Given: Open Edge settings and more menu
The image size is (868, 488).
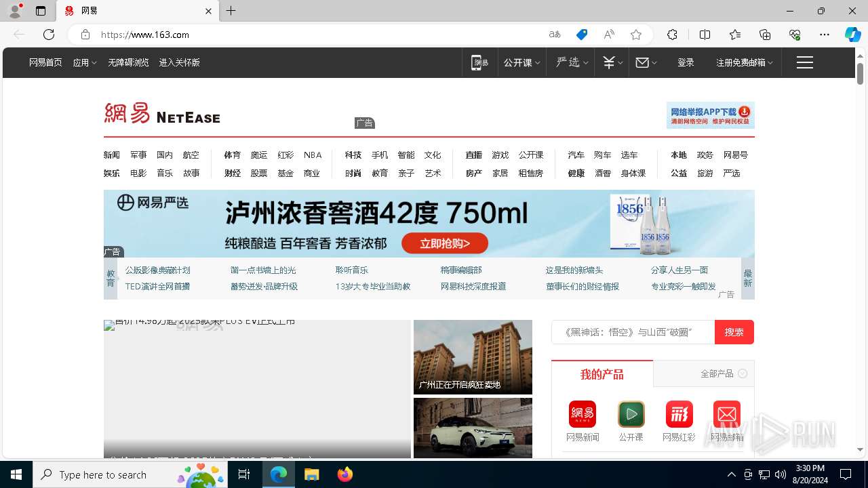Looking at the screenshot, I should (x=825, y=35).
